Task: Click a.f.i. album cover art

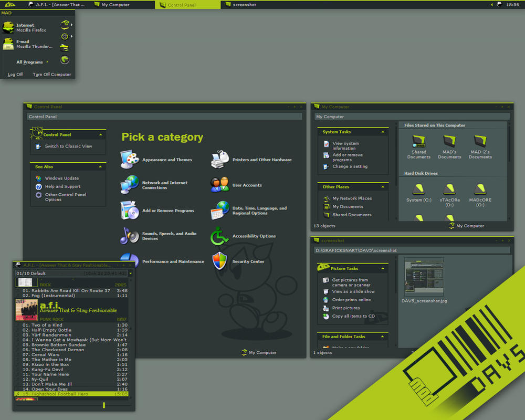Action: click(26, 310)
